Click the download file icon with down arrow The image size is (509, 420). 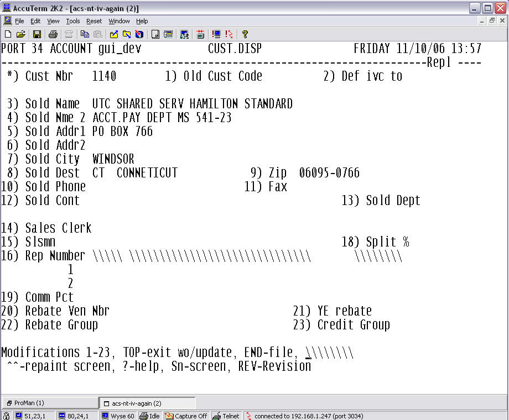click(127, 34)
